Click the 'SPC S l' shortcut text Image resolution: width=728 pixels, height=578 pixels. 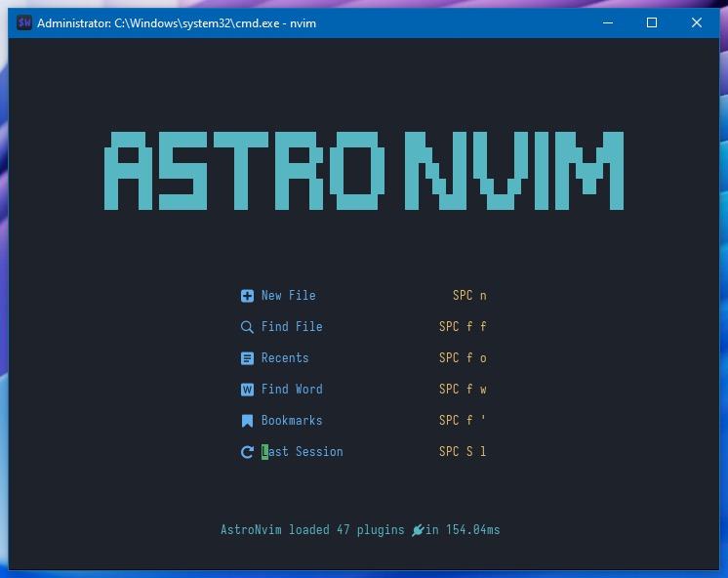tap(463, 451)
